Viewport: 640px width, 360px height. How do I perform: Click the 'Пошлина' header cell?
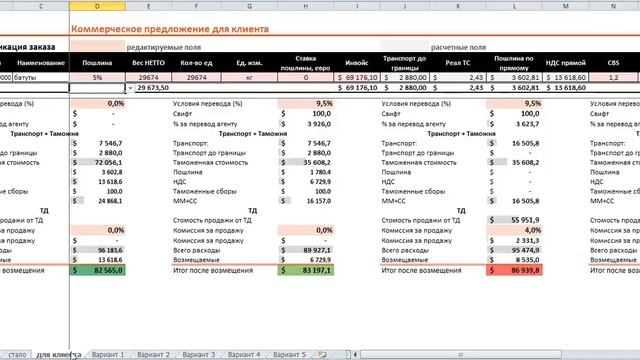pyautogui.click(x=97, y=63)
